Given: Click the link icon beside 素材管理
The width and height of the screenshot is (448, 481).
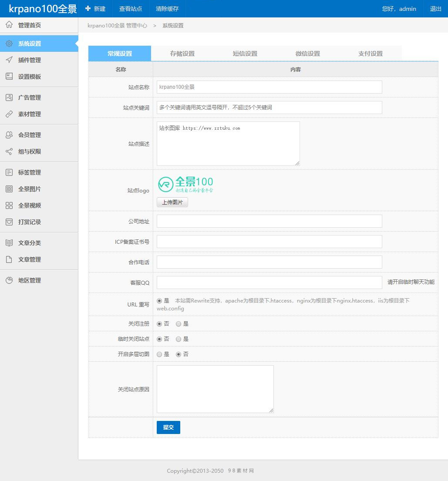Looking at the screenshot, I should click(9, 114).
